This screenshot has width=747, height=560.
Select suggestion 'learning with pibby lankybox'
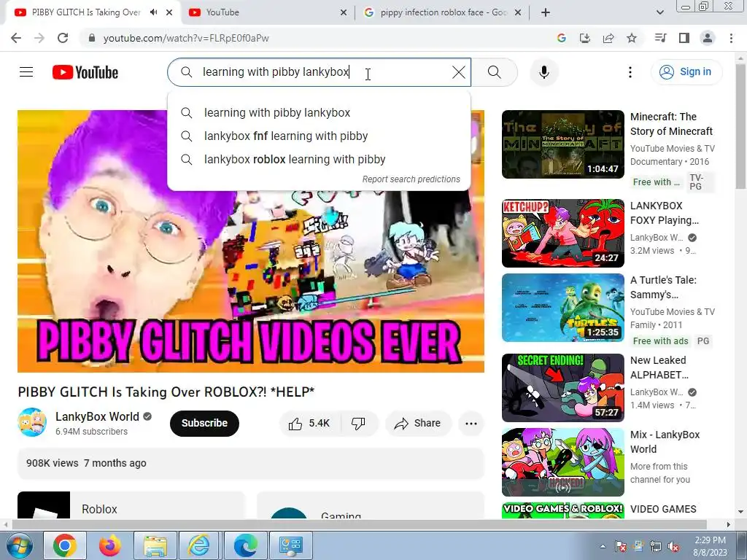pos(319,113)
